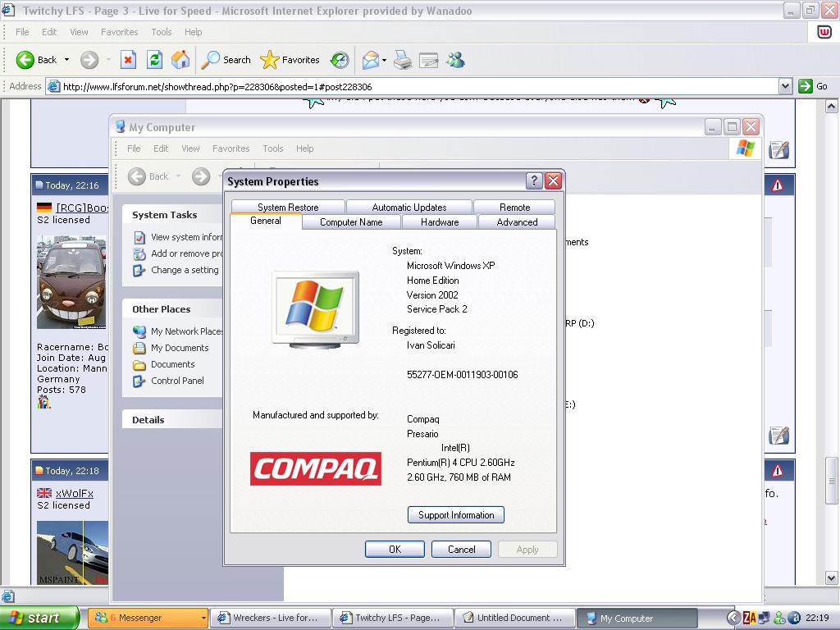
Task: Click the IE scrollbar down arrow
Action: coord(832,578)
